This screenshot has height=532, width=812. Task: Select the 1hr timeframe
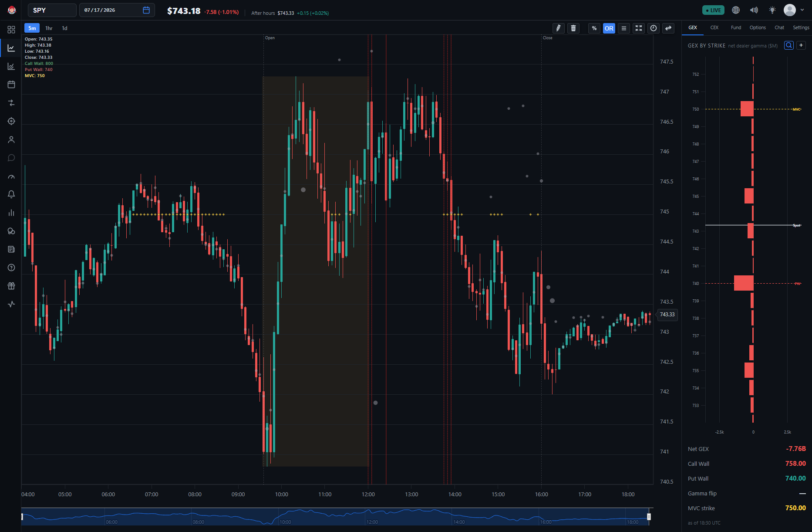tap(49, 28)
